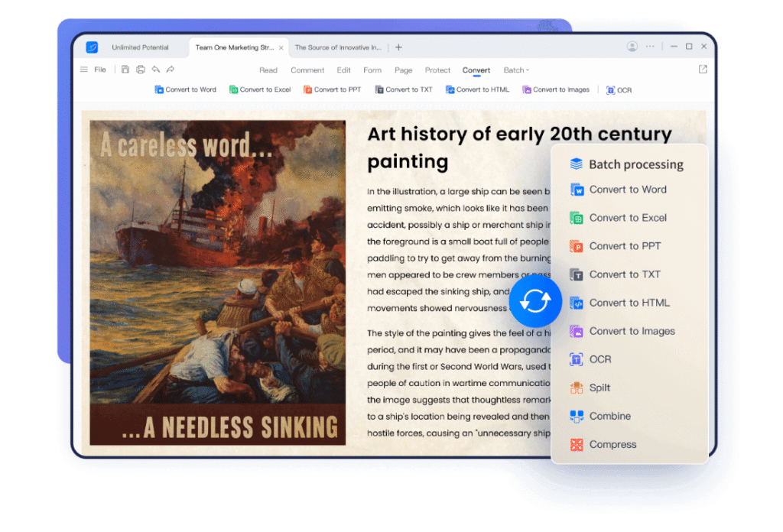Open the Protect tab

tap(437, 70)
